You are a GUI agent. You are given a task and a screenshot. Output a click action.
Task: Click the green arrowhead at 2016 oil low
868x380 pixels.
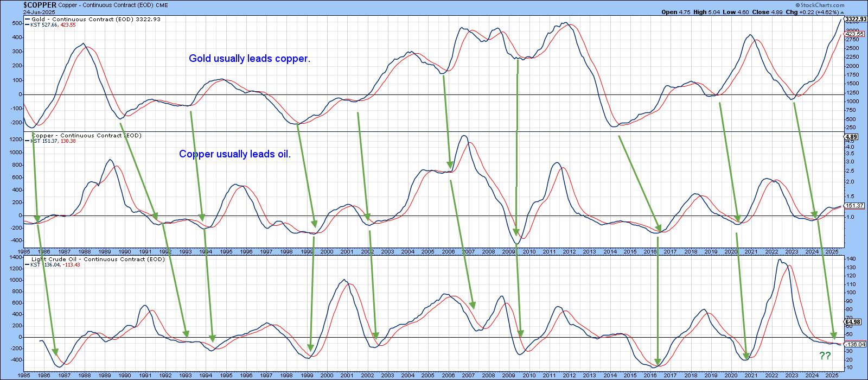[658, 362]
